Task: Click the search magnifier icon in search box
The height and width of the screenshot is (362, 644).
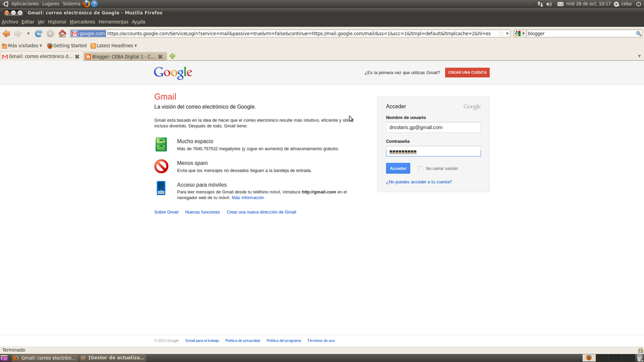Action: click(638, 33)
